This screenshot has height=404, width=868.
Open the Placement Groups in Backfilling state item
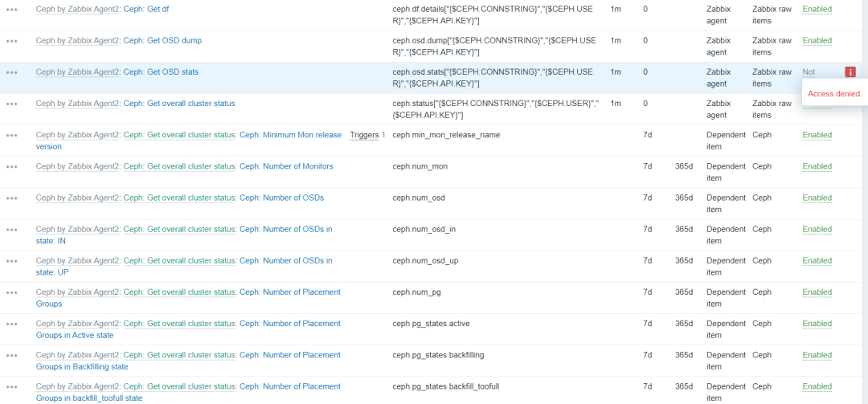188,361
